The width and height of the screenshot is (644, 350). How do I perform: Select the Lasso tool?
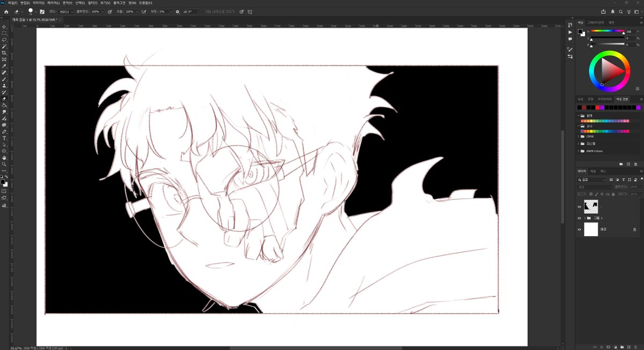[4, 40]
